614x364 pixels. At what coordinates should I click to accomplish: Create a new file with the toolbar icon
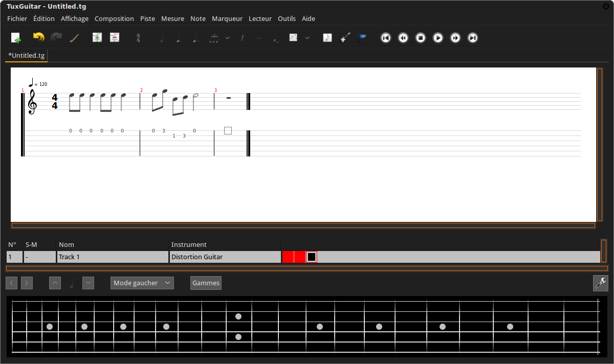(x=16, y=38)
